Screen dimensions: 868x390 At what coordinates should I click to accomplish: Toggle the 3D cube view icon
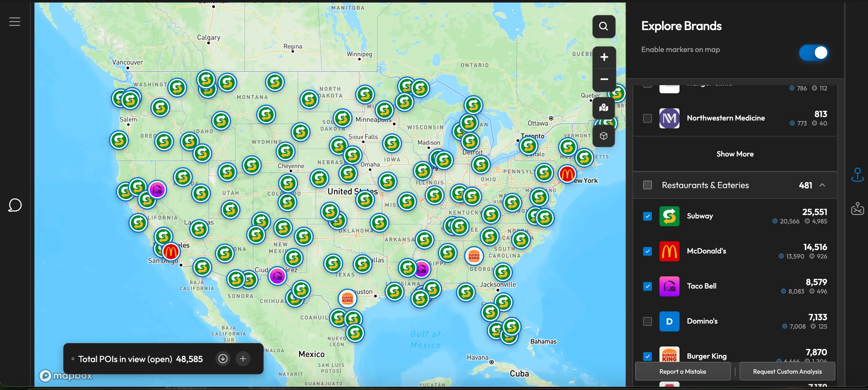pyautogui.click(x=603, y=136)
